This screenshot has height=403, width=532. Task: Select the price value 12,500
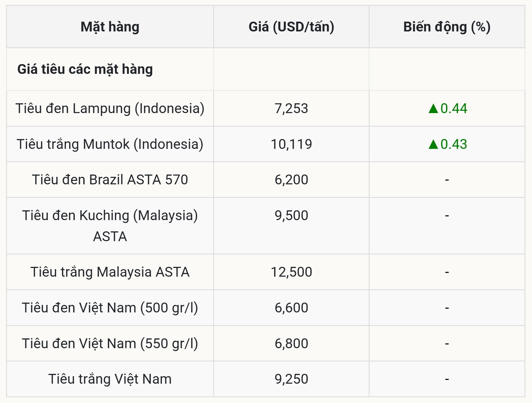point(291,272)
